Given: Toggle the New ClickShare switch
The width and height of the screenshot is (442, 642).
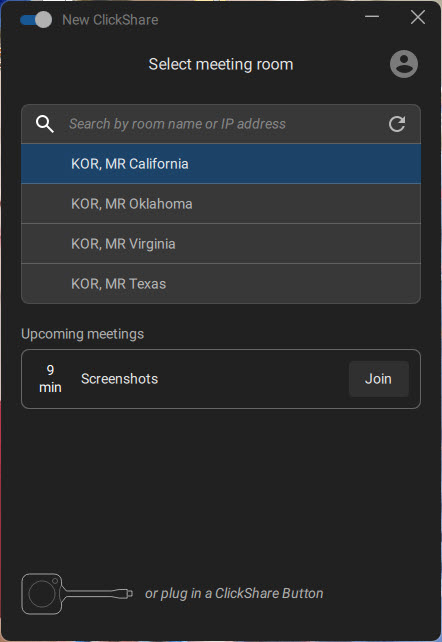Looking at the screenshot, I should pyautogui.click(x=36, y=20).
